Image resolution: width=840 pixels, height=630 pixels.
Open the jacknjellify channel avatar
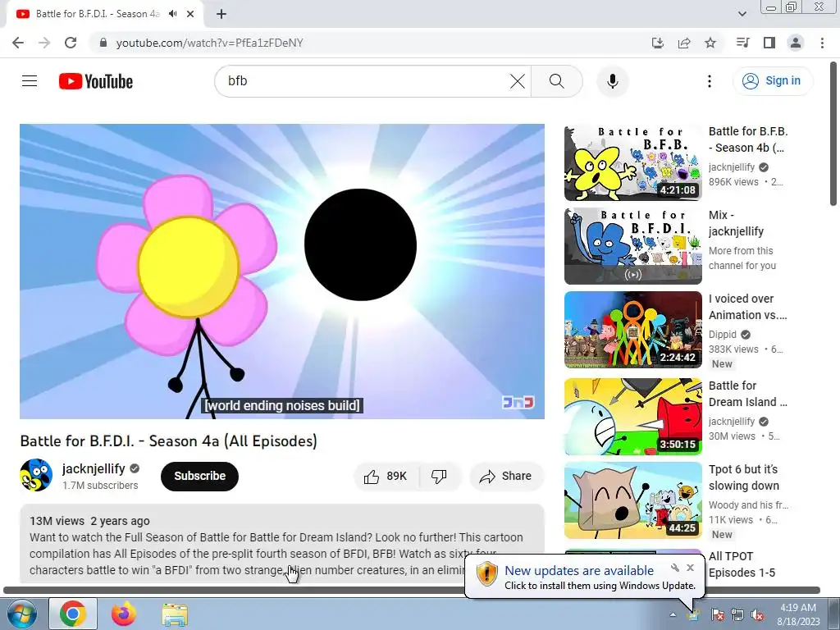pyautogui.click(x=36, y=475)
